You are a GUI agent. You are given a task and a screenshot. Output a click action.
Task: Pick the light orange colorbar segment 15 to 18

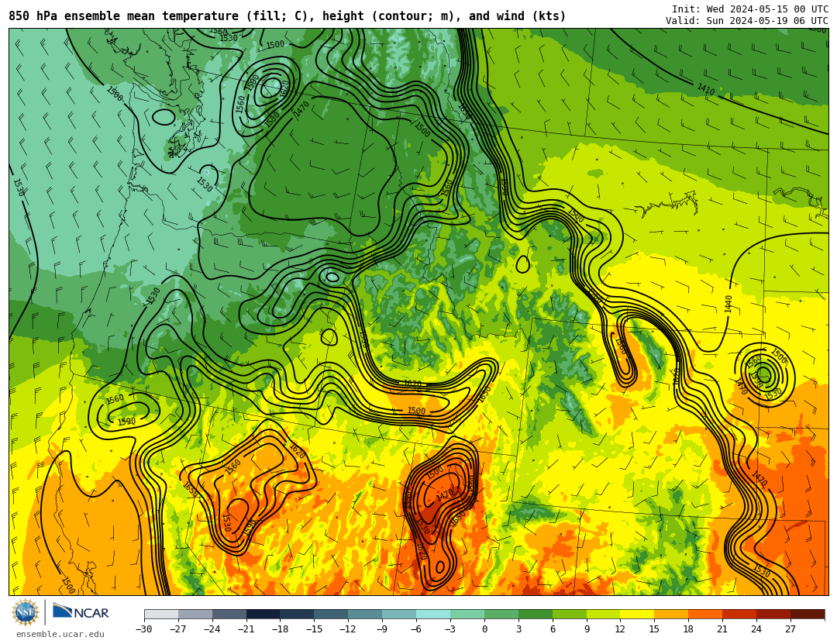click(x=672, y=614)
